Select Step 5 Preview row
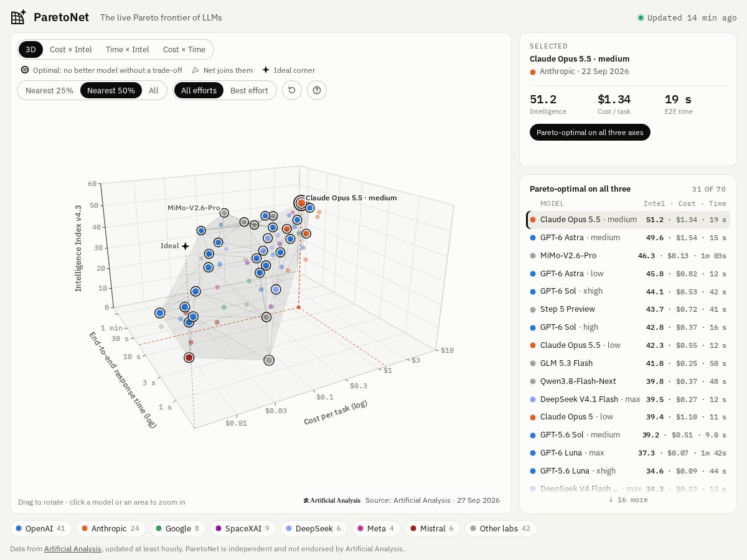 (628, 309)
